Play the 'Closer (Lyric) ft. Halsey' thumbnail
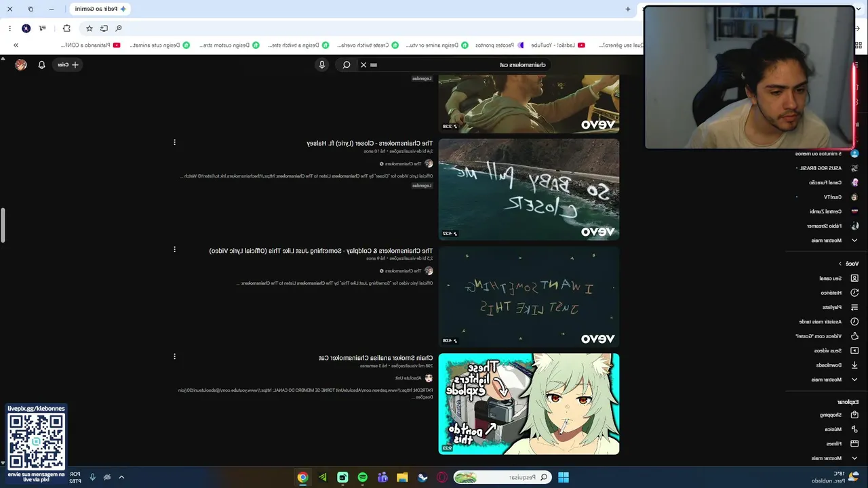 tap(529, 189)
